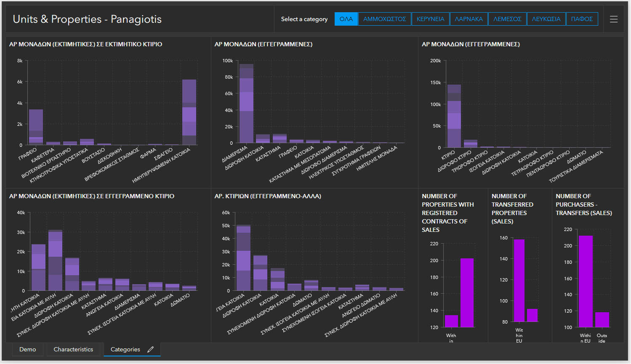The height and width of the screenshot is (364, 631).
Task: Open the hamburger menu in the header
Action: [x=614, y=19]
